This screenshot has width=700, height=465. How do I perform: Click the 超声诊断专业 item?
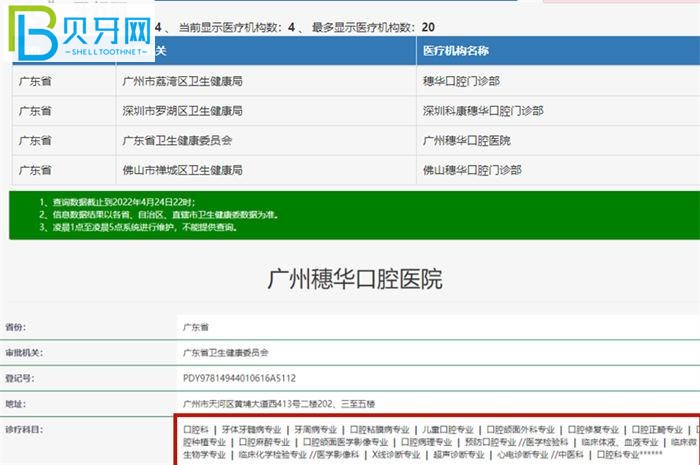coord(459,454)
